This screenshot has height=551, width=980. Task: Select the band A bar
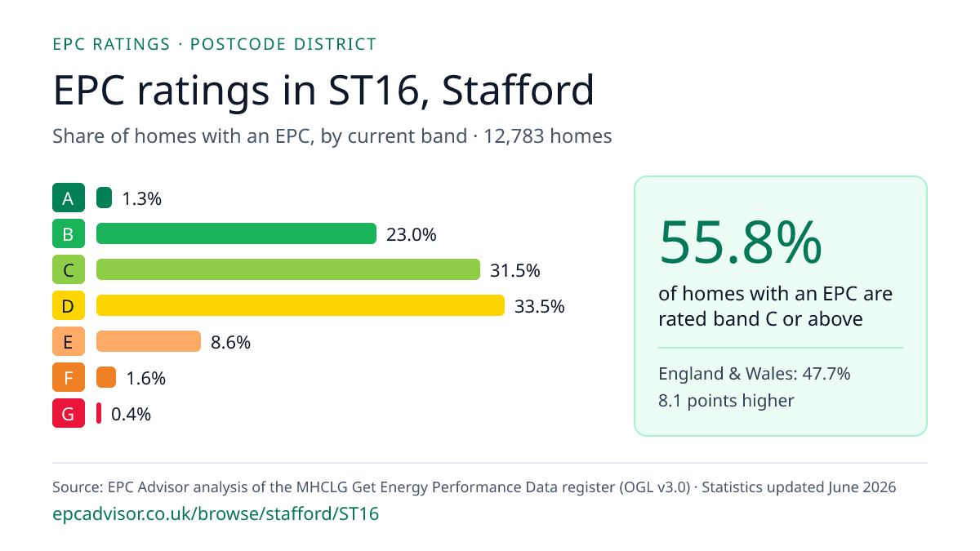104,198
